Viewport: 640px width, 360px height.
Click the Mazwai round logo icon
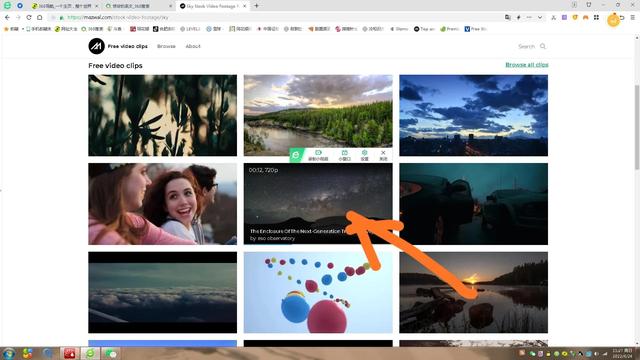(96, 46)
